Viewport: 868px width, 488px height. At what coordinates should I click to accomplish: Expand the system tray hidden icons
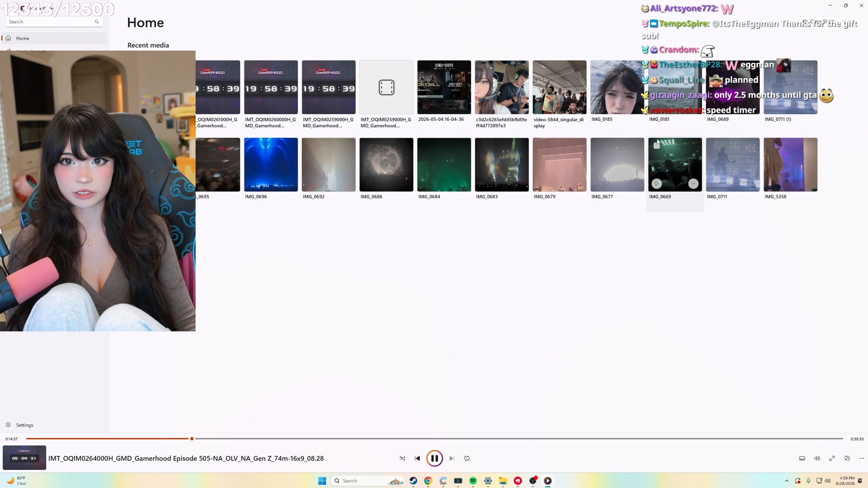coord(786,481)
